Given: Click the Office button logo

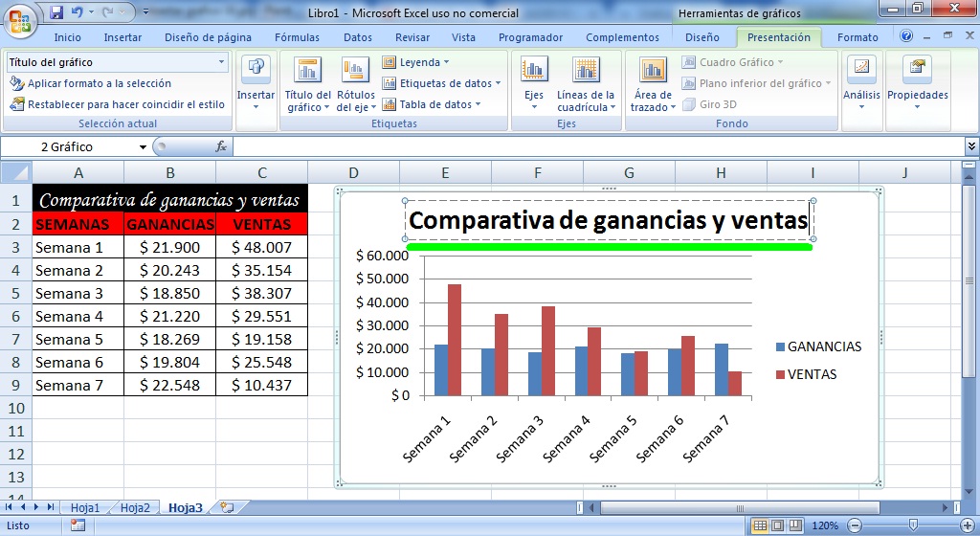Looking at the screenshot, I should [x=20, y=21].
